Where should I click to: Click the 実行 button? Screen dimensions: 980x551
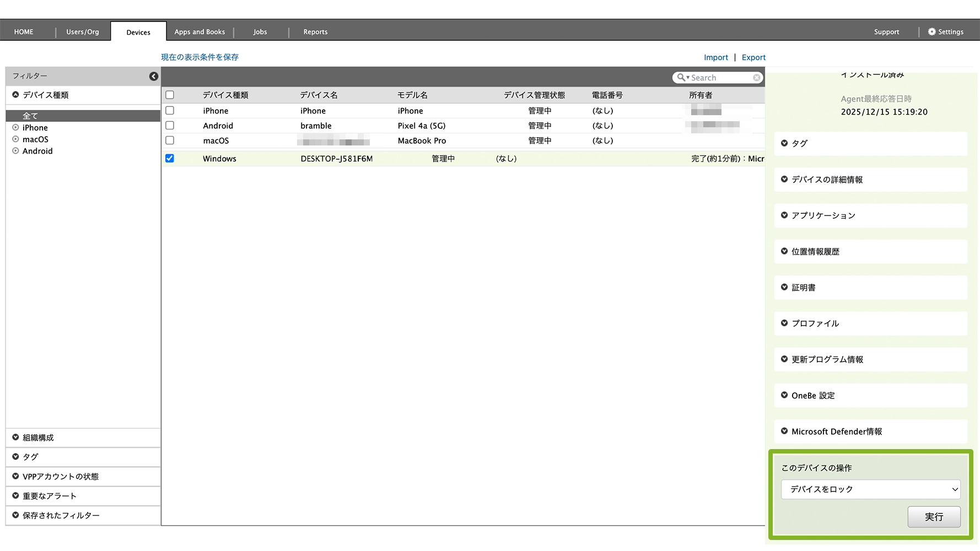(x=934, y=517)
